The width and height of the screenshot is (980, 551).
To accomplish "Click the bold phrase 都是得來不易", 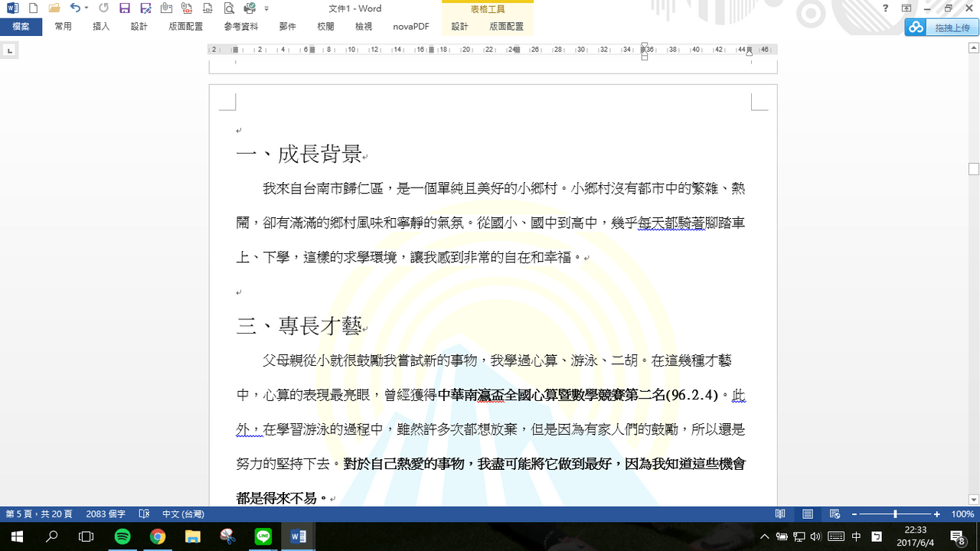I will click(276, 498).
